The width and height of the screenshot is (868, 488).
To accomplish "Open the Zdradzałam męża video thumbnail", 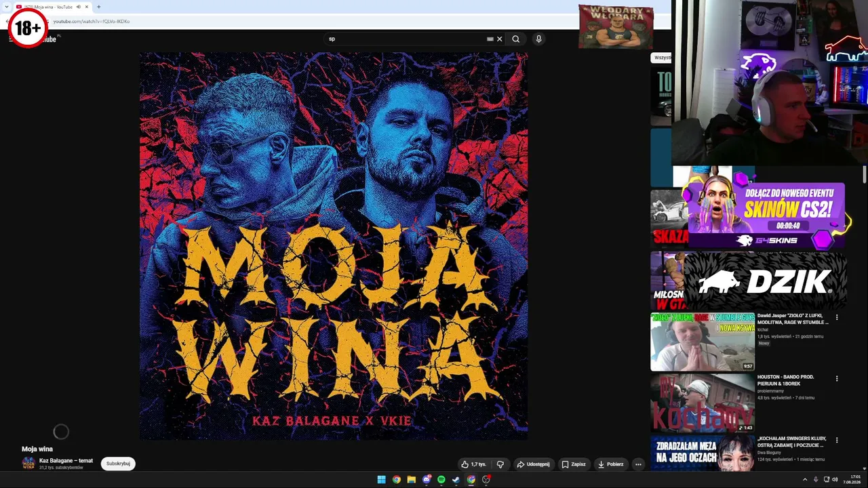I will (703, 453).
